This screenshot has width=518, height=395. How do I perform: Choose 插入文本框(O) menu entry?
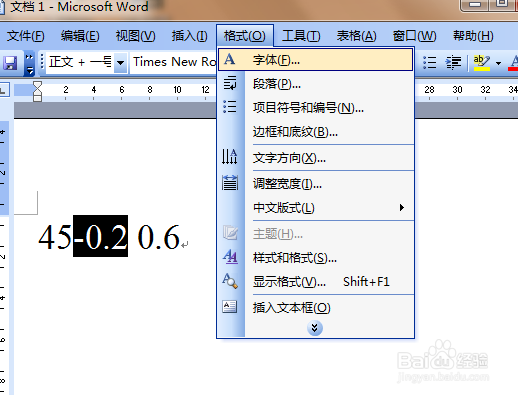coord(315,308)
